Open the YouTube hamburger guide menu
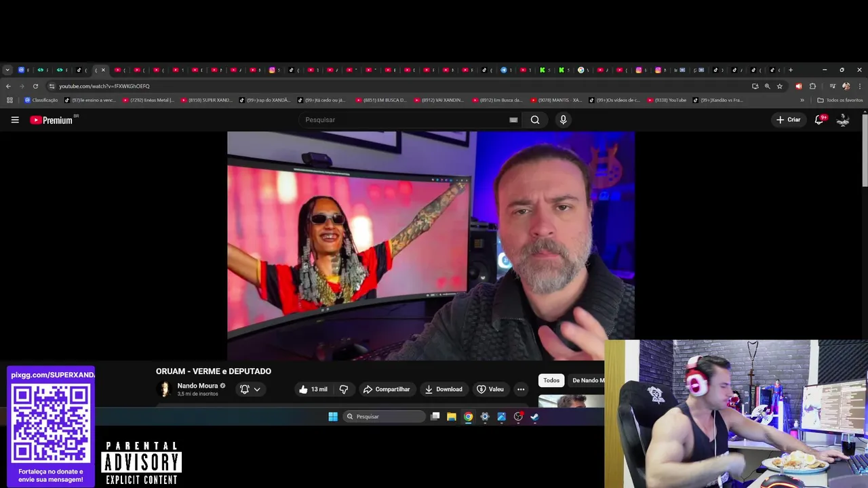Viewport: 868px width, 488px height. tap(15, 120)
